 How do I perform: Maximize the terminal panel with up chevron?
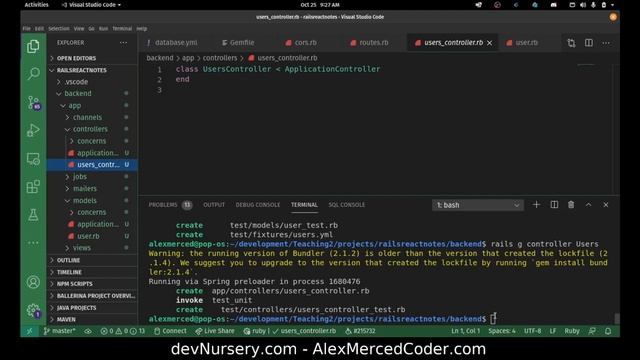(x=588, y=204)
